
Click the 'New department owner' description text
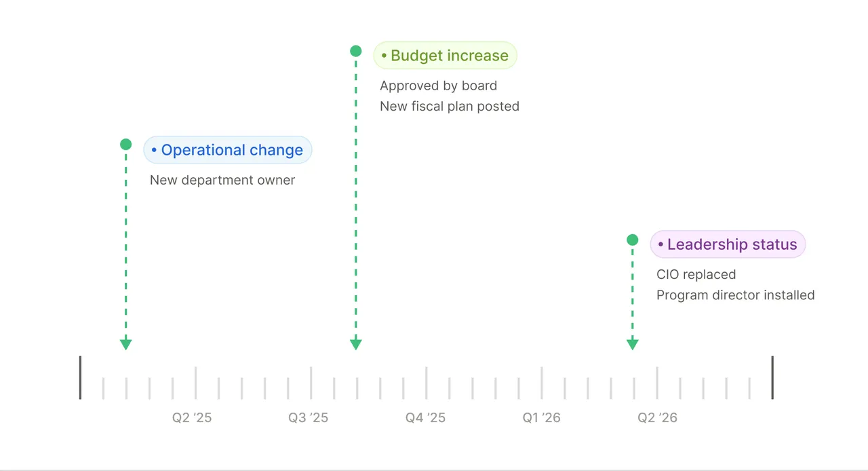tap(222, 180)
